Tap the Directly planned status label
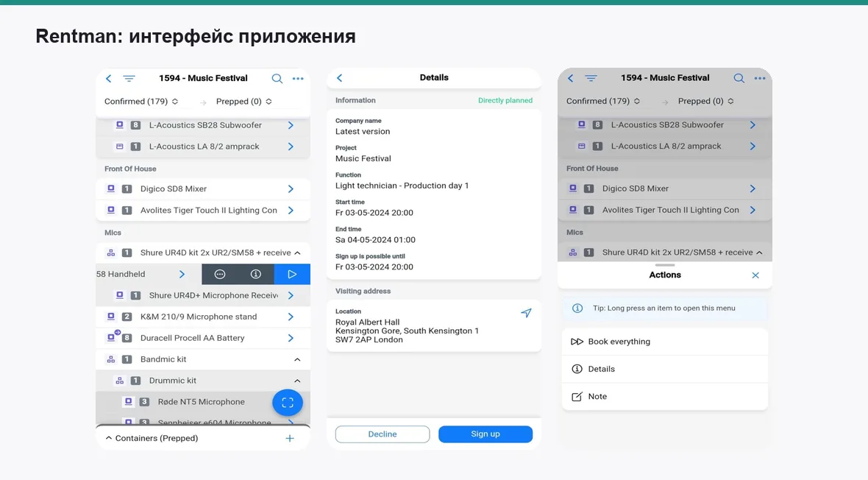Image resolution: width=868 pixels, height=480 pixels. pyautogui.click(x=505, y=100)
